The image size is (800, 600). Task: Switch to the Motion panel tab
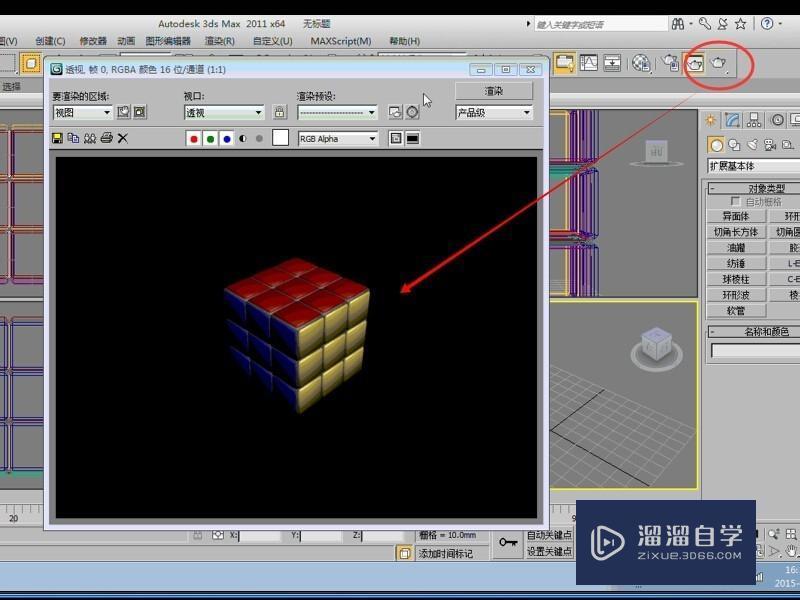pyautogui.click(x=777, y=120)
